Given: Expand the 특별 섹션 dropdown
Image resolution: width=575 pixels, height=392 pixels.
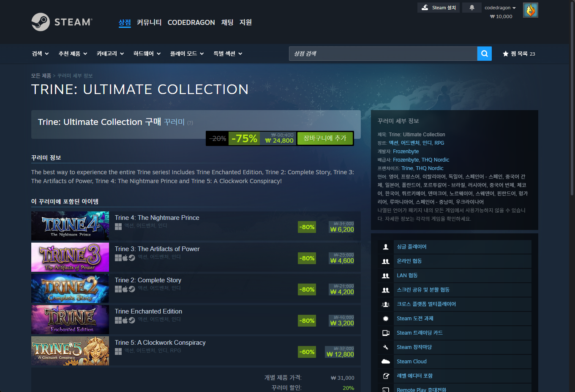Looking at the screenshot, I should [228, 54].
